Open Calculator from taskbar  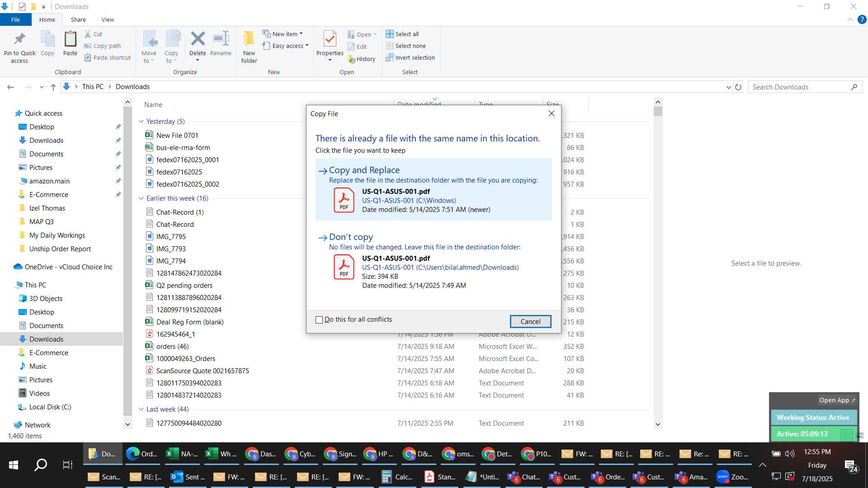397,477
